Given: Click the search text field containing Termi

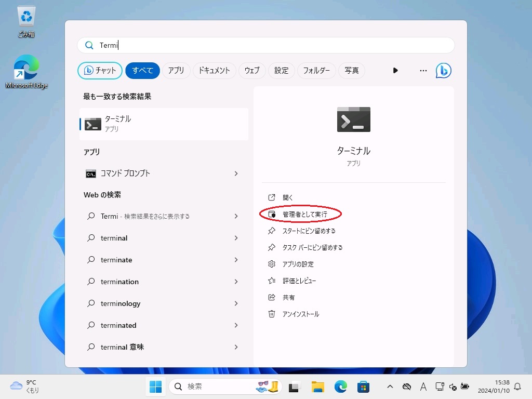Looking at the screenshot, I should tap(270, 45).
